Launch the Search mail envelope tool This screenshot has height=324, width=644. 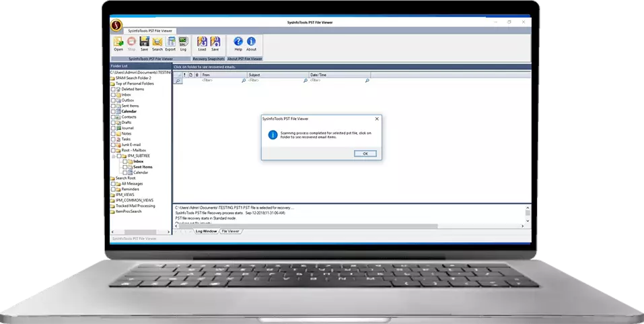pyautogui.click(x=157, y=42)
